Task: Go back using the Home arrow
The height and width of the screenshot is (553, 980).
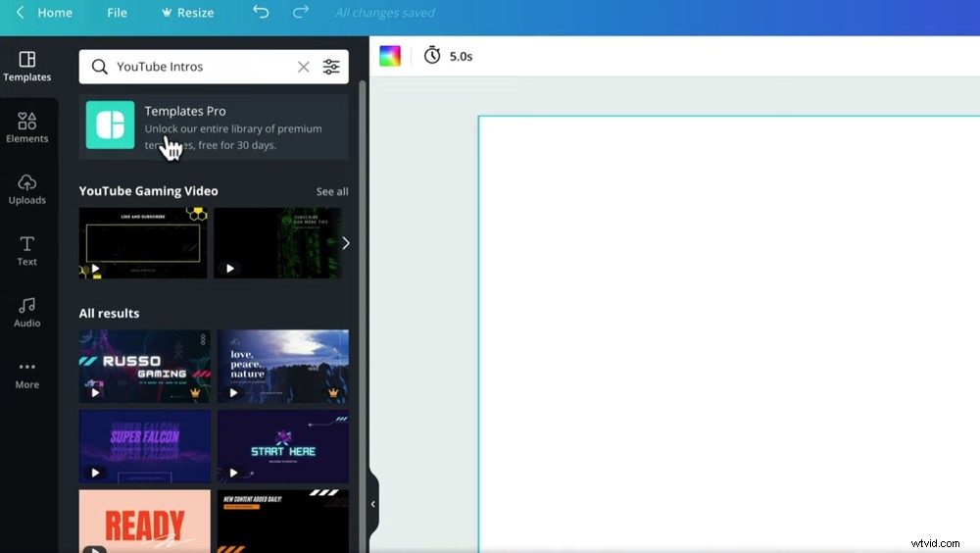Action: click(20, 13)
